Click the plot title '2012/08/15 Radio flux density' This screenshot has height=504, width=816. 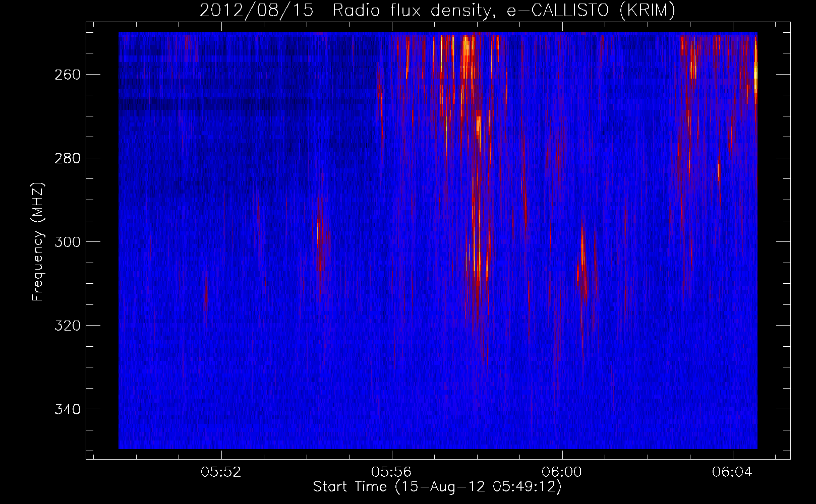click(x=437, y=11)
